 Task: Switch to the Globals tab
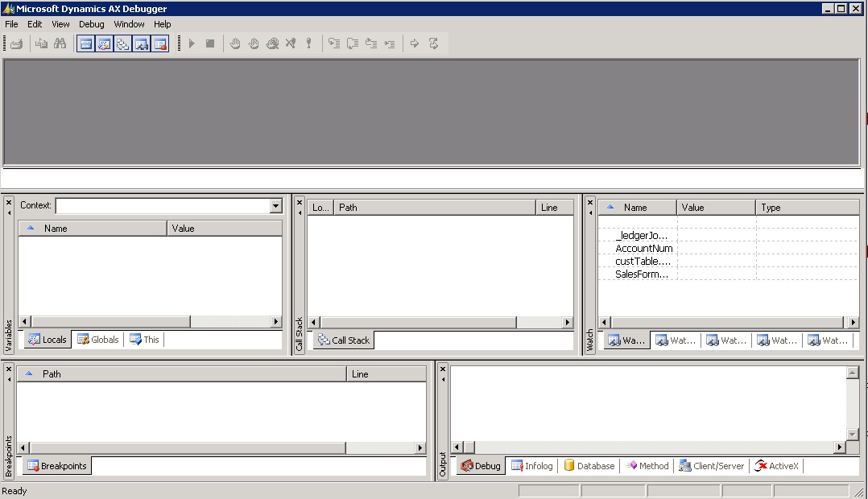tap(98, 340)
